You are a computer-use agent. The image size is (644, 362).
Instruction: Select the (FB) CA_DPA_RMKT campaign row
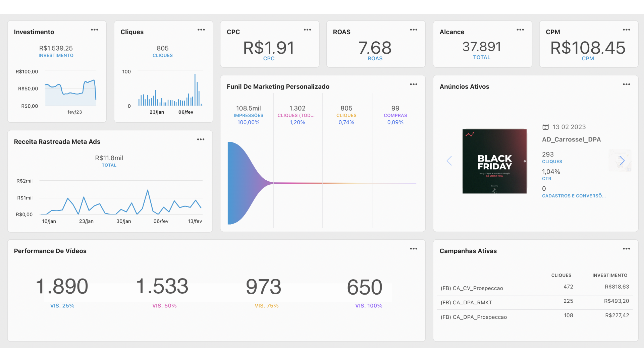click(x=467, y=303)
